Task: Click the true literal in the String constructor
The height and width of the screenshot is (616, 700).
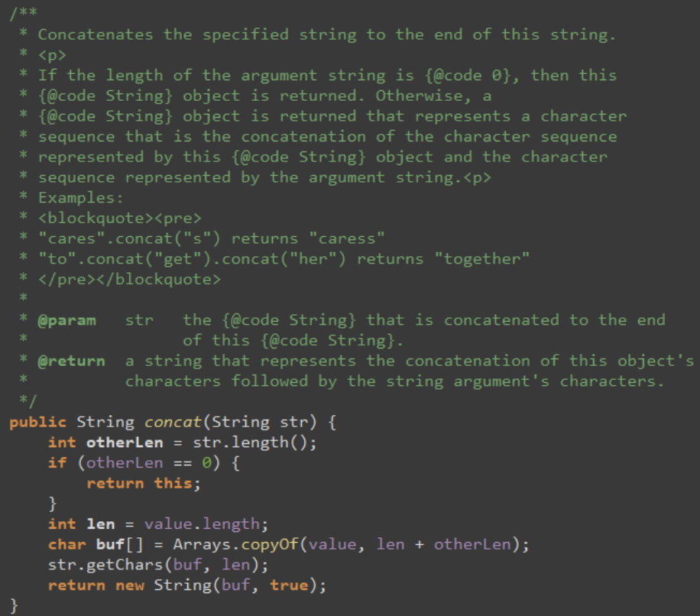Action: point(289,585)
